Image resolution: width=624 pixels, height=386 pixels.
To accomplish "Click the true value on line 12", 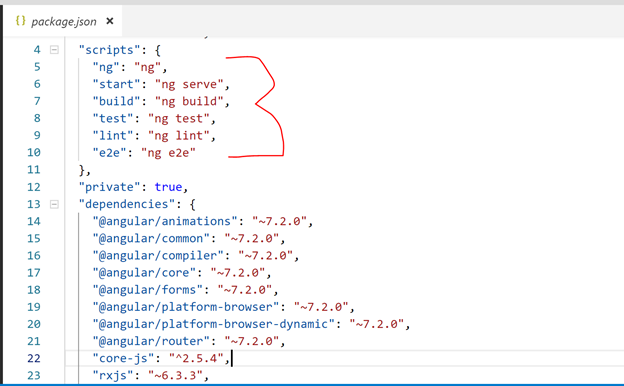I will click(168, 187).
